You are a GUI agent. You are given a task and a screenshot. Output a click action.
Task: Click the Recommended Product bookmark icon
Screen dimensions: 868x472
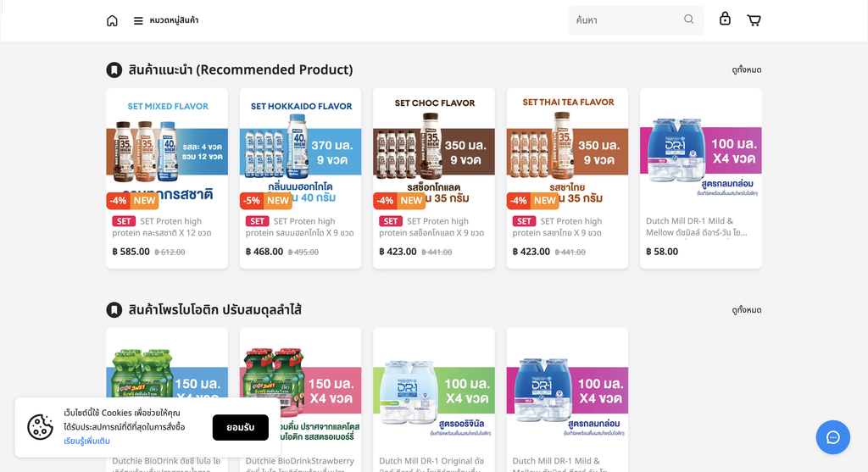[x=114, y=69]
